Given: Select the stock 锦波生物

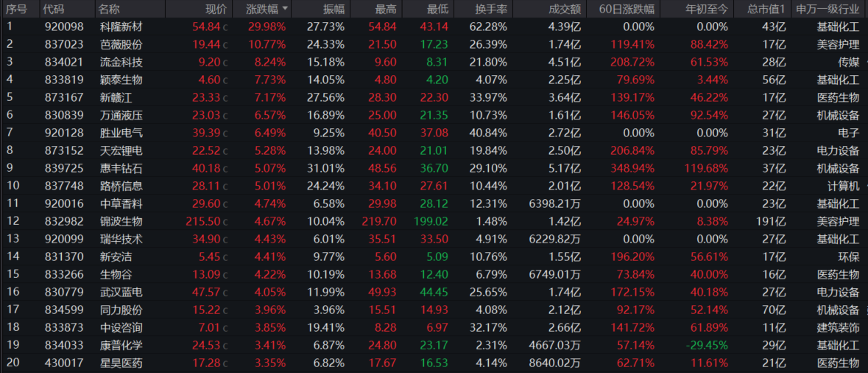Looking at the screenshot, I should coord(121,221).
